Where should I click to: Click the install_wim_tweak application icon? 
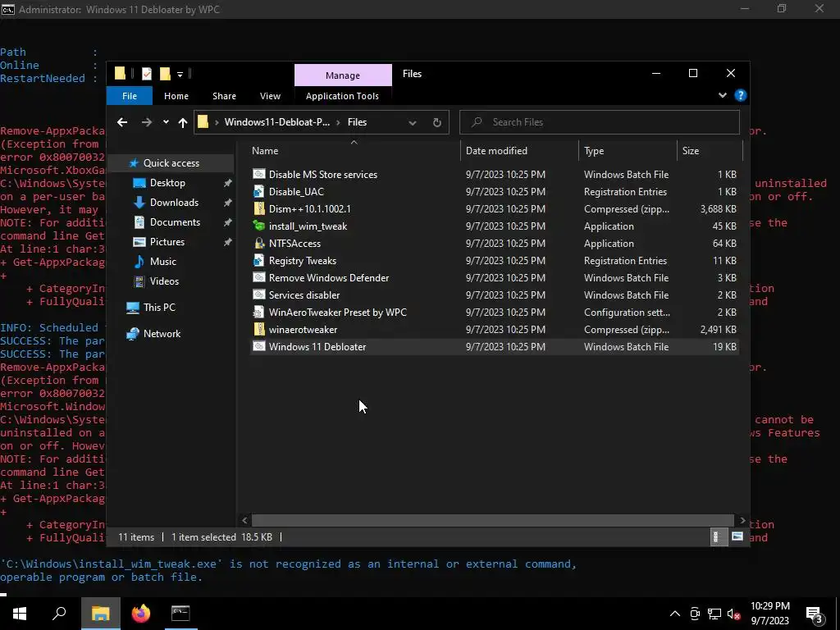259,226
